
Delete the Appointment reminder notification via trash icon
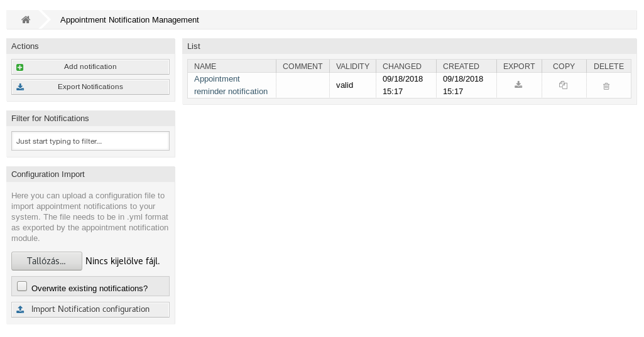pos(606,86)
